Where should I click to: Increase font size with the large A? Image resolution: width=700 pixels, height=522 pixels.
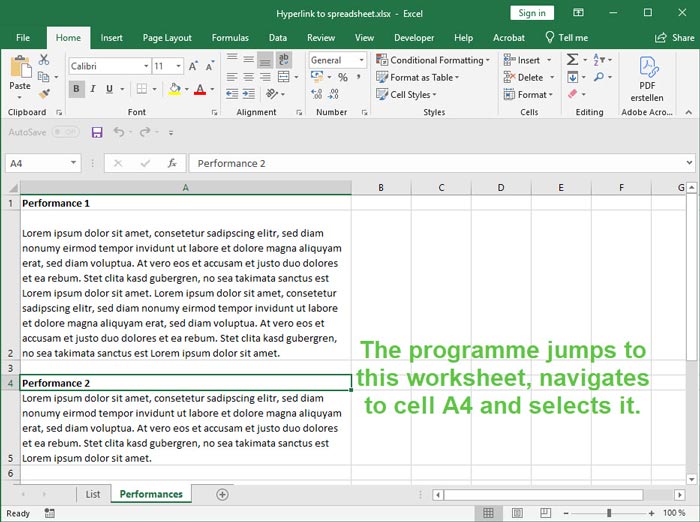pyautogui.click(x=193, y=66)
